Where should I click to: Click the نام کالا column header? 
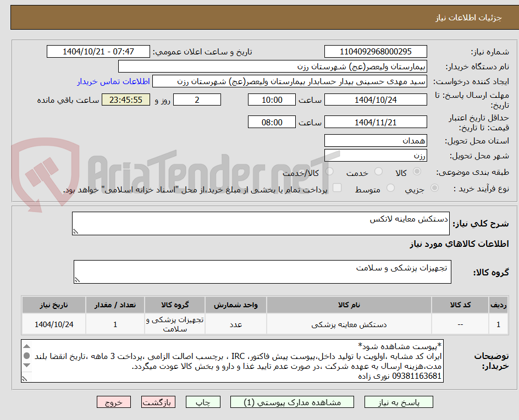(349, 305)
